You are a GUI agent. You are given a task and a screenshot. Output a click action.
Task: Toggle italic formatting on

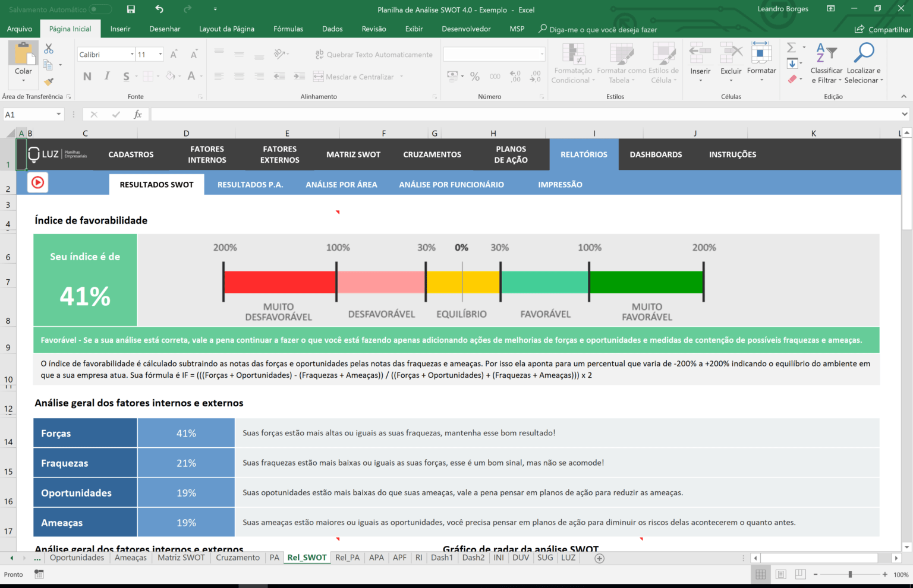coord(107,76)
